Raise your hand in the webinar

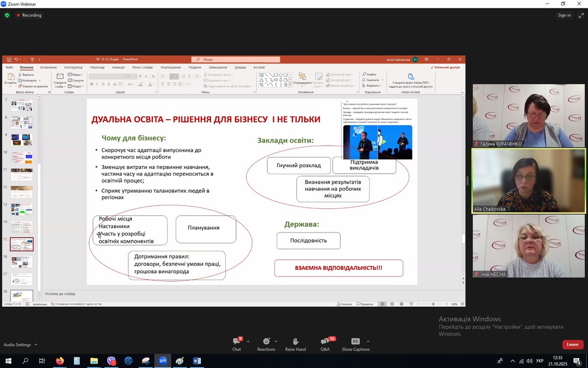pos(295,342)
